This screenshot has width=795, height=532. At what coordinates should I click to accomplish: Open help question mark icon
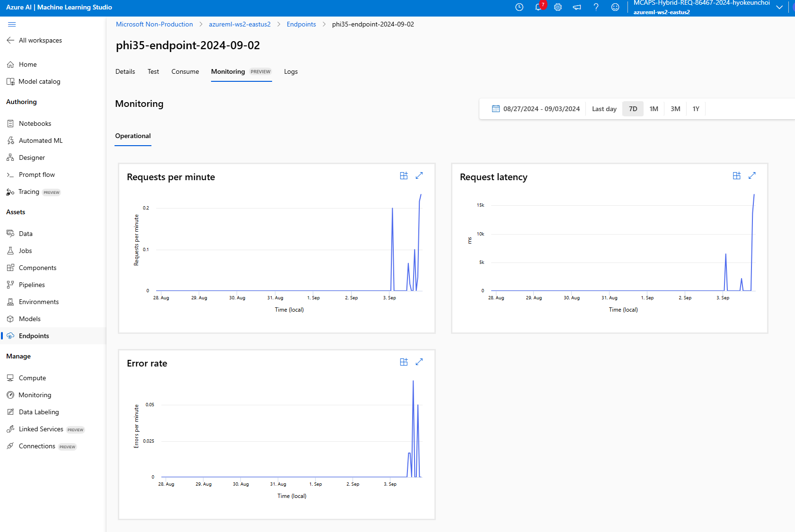coord(596,7)
